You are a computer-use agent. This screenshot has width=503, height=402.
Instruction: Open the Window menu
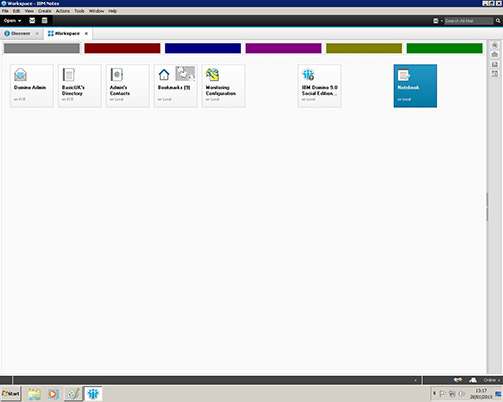pos(96,11)
